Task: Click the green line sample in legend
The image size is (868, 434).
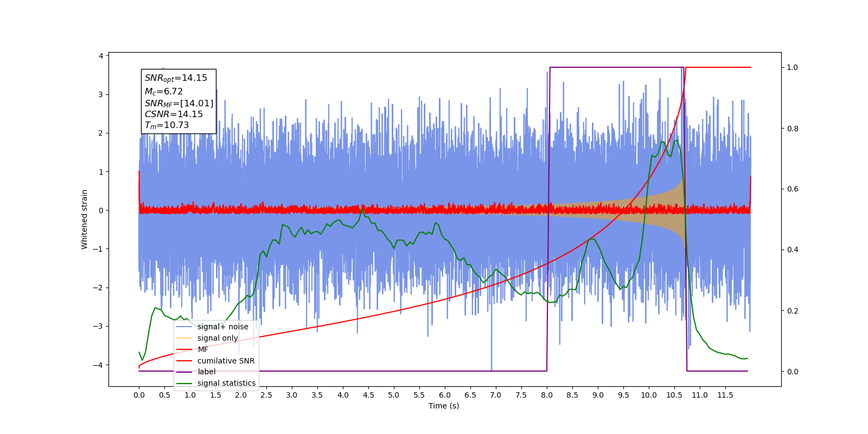Action: coord(185,383)
